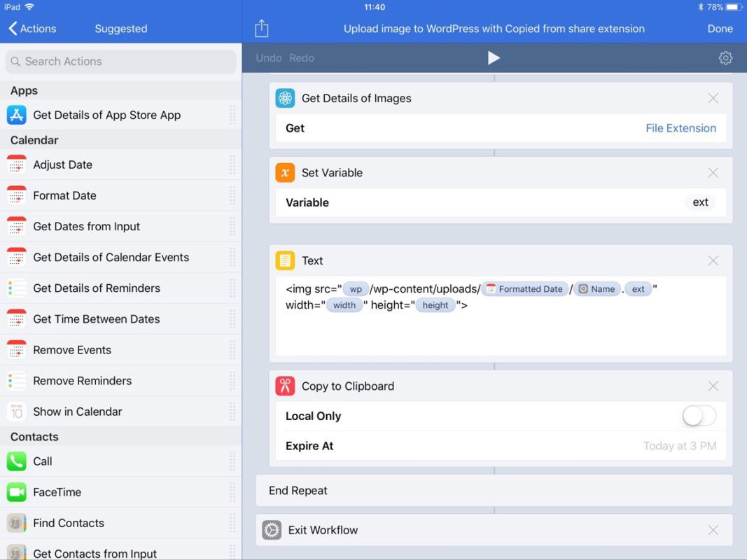This screenshot has height=560, width=747.
Task: Select Remove Reminders icon
Action: coord(17,381)
